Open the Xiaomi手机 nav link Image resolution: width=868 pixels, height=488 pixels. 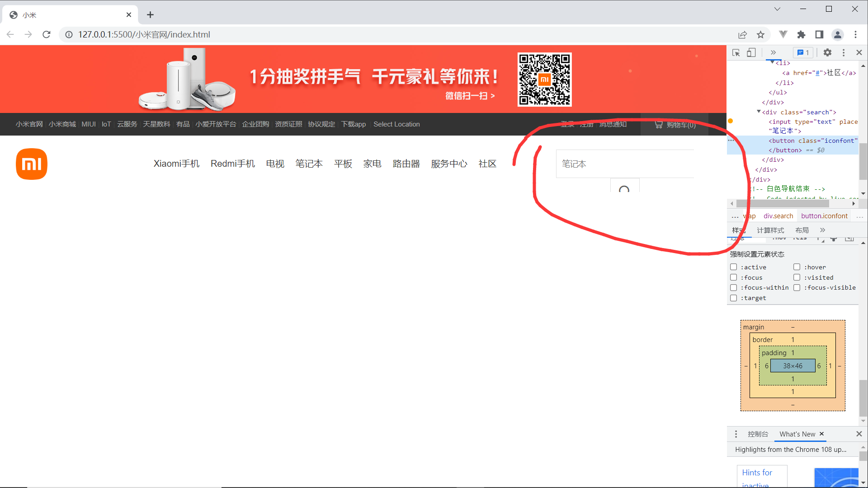pyautogui.click(x=176, y=164)
